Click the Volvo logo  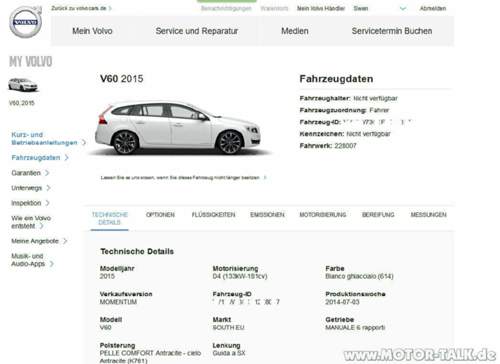[25, 22]
